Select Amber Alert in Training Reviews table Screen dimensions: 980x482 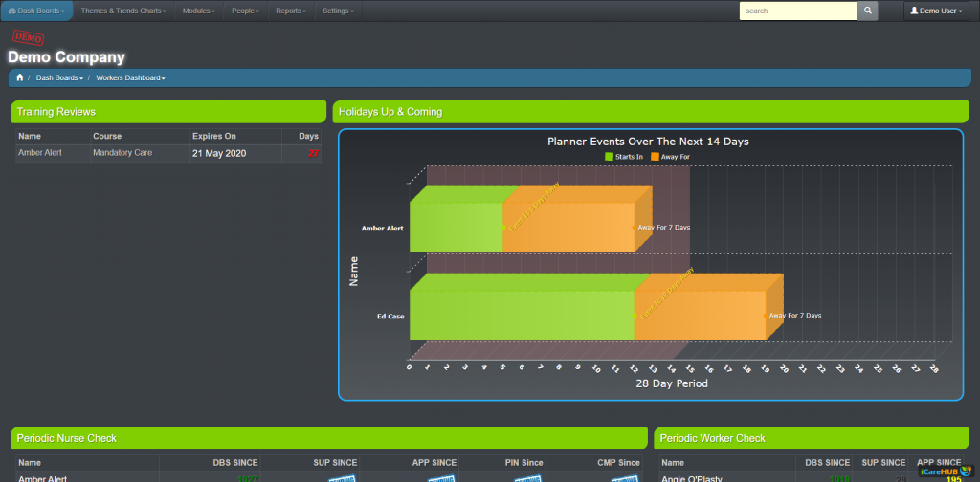click(40, 153)
